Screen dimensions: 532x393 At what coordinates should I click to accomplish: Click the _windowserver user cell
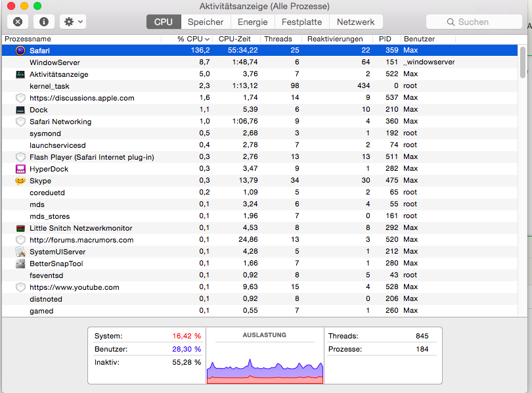(x=429, y=62)
